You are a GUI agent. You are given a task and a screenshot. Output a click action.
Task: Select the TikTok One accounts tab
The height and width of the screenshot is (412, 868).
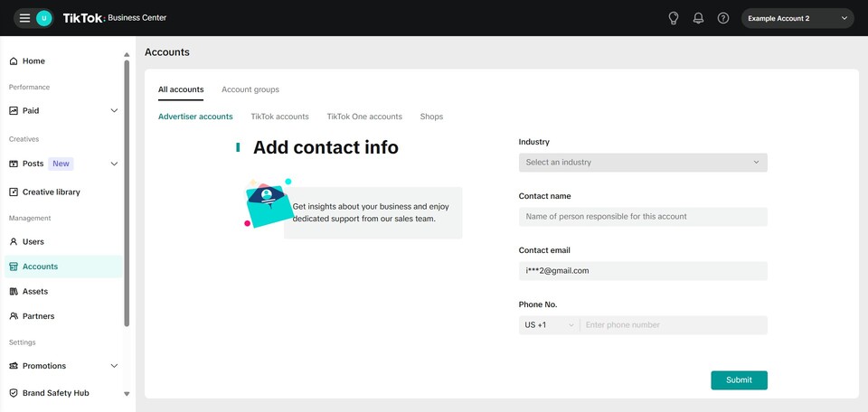click(x=363, y=117)
